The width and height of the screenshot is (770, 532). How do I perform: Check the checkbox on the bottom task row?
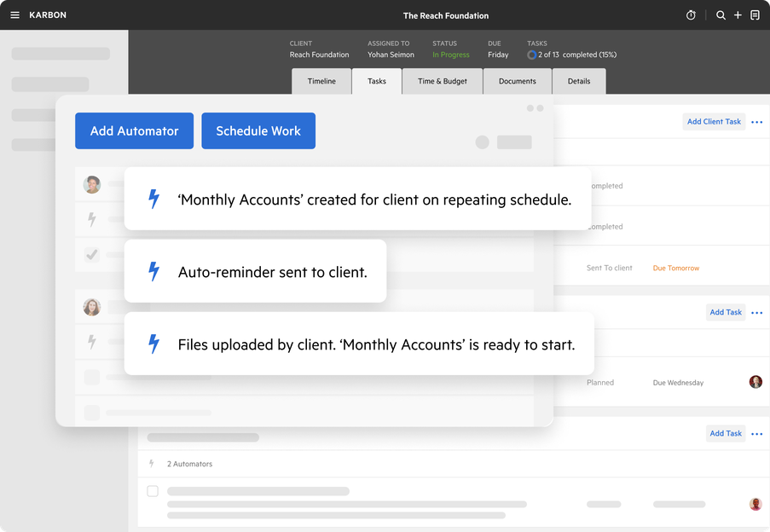(153, 491)
